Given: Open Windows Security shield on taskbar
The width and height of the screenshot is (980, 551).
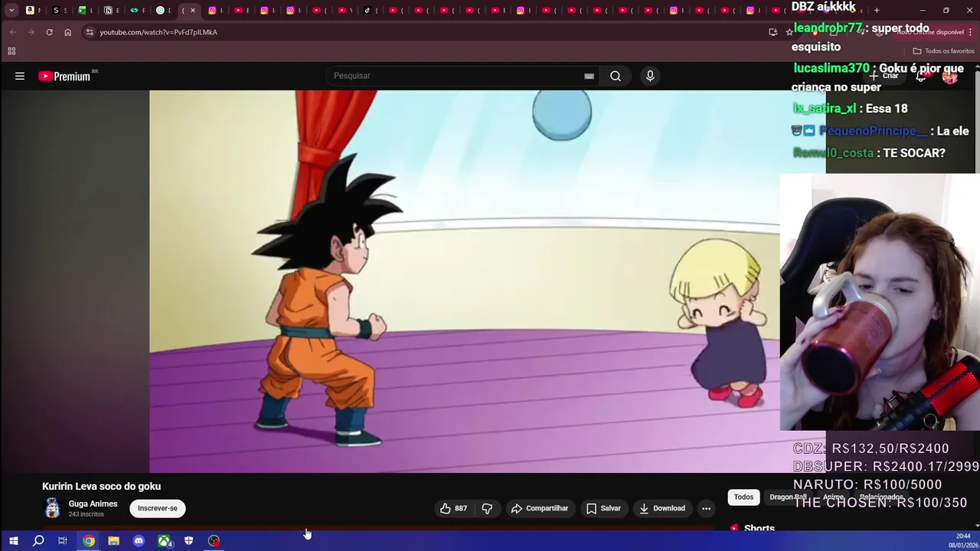Looking at the screenshot, I should [188, 541].
